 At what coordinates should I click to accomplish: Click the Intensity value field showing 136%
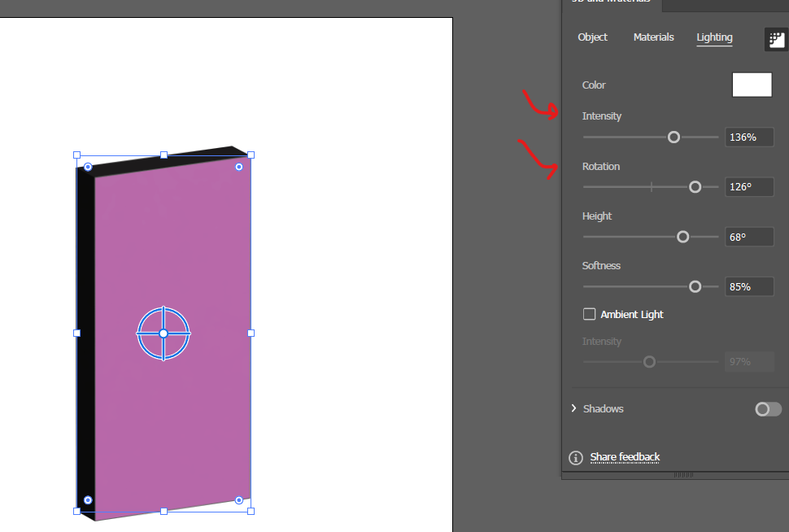pos(748,137)
